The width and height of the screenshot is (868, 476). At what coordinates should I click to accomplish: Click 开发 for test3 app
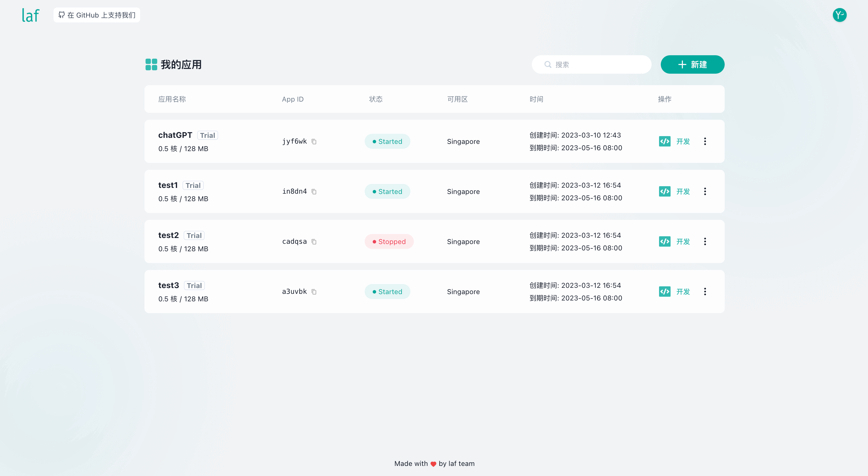[683, 292]
